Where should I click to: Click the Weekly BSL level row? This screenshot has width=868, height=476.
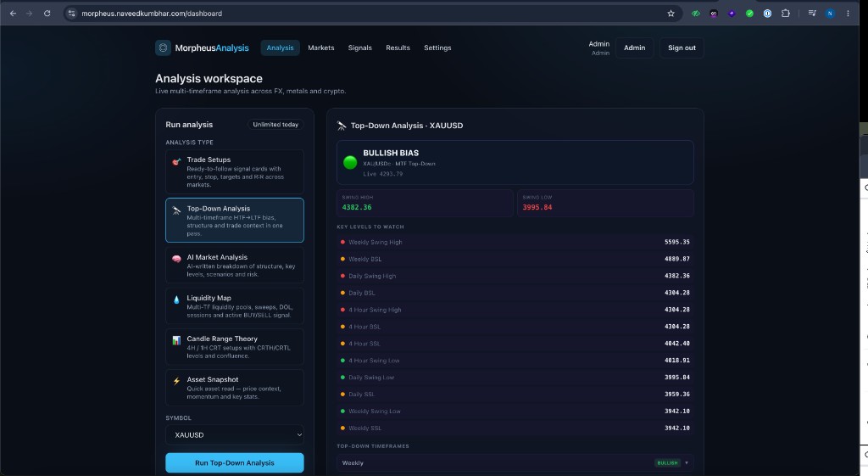(515, 259)
